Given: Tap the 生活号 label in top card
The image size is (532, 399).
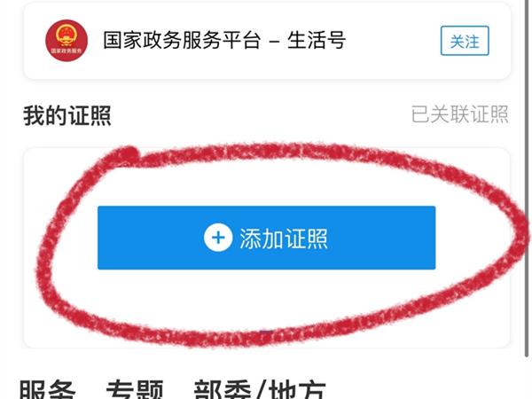Looking at the screenshot, I should [x=317, y=40].
